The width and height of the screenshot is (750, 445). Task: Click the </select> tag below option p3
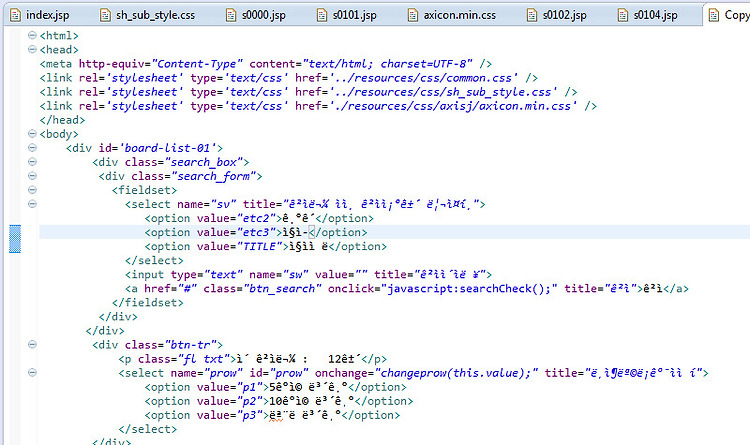(x=147, y=429)
